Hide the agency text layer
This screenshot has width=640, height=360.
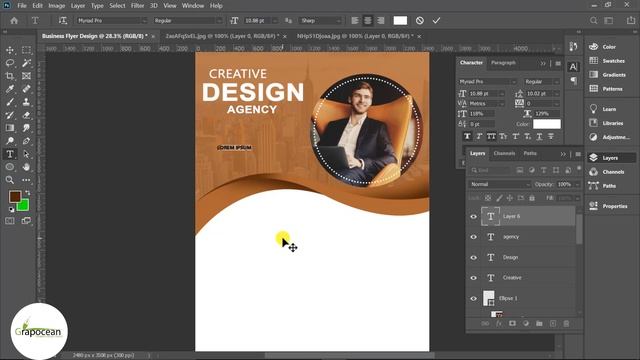point(473,237)
